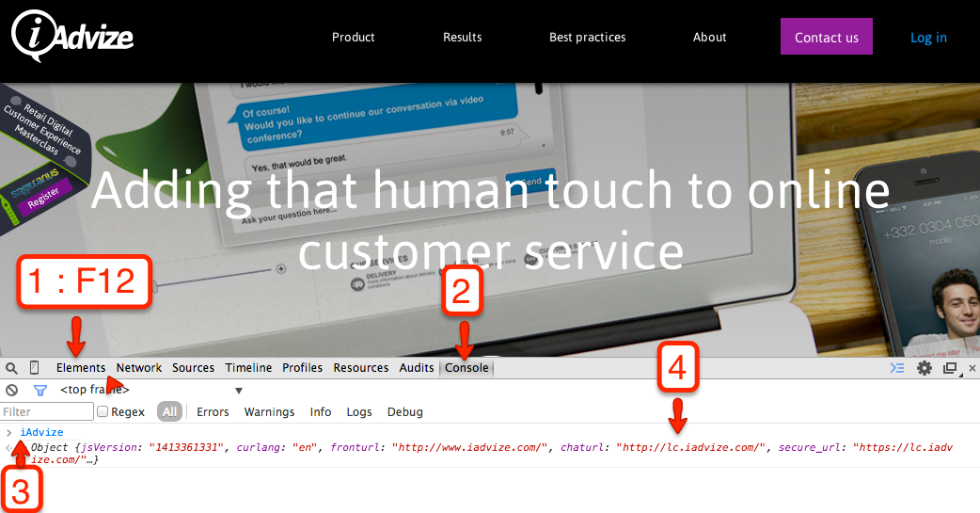Select the Resources tab
980x513 pixels.
click(x=360, y=368)
